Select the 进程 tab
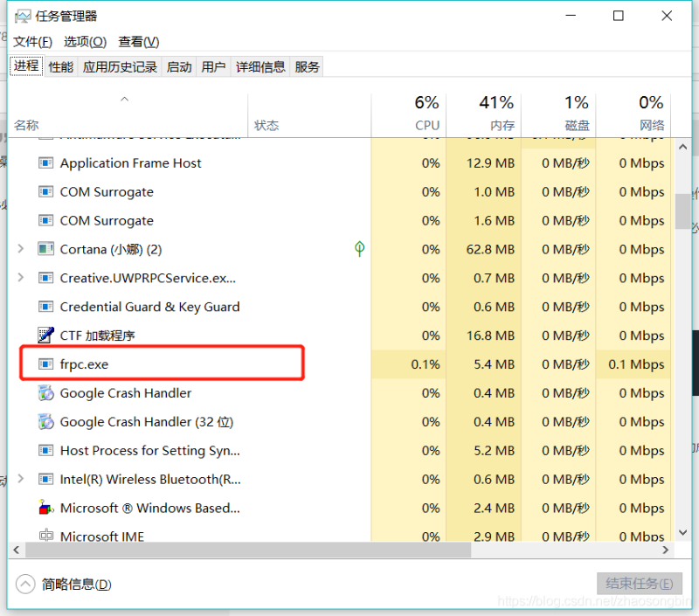 26,66
